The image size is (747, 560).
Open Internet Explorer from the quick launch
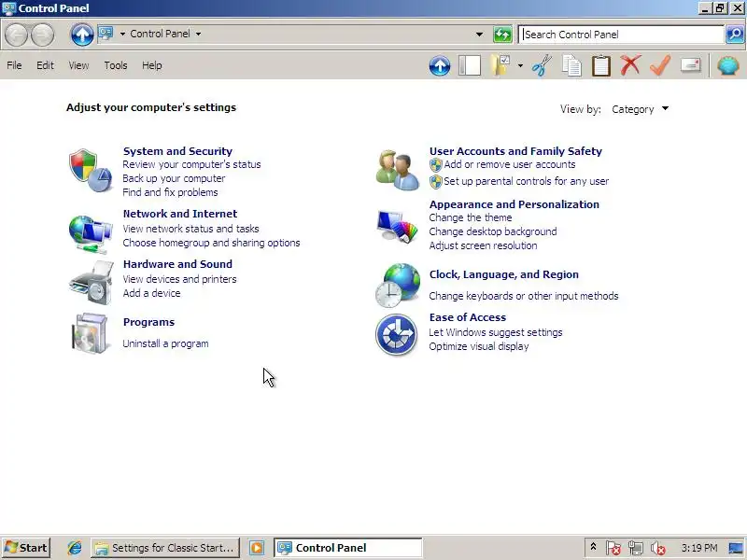(x=75, y=548)
